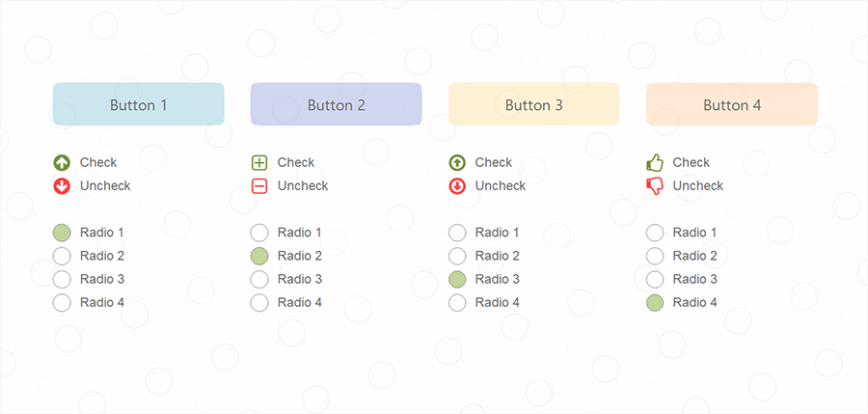
Task: Click the peach Button 4
Action: (732, 104)
